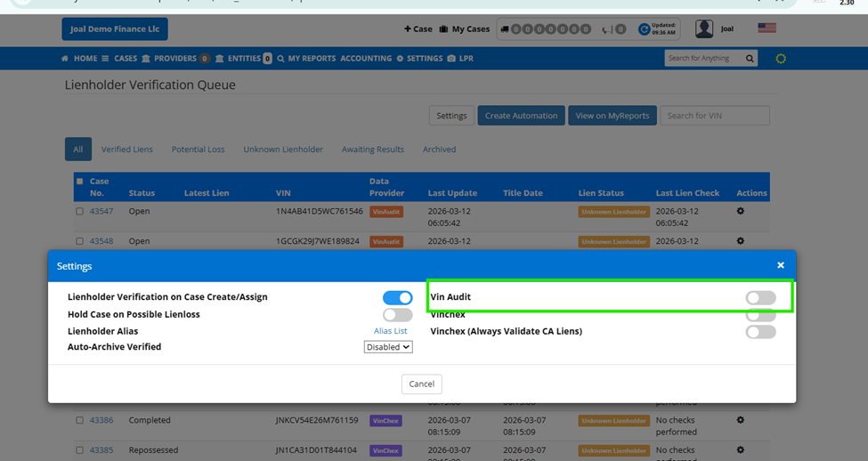
Task: Open the Entities menu
Action: [x=244, y=59]
